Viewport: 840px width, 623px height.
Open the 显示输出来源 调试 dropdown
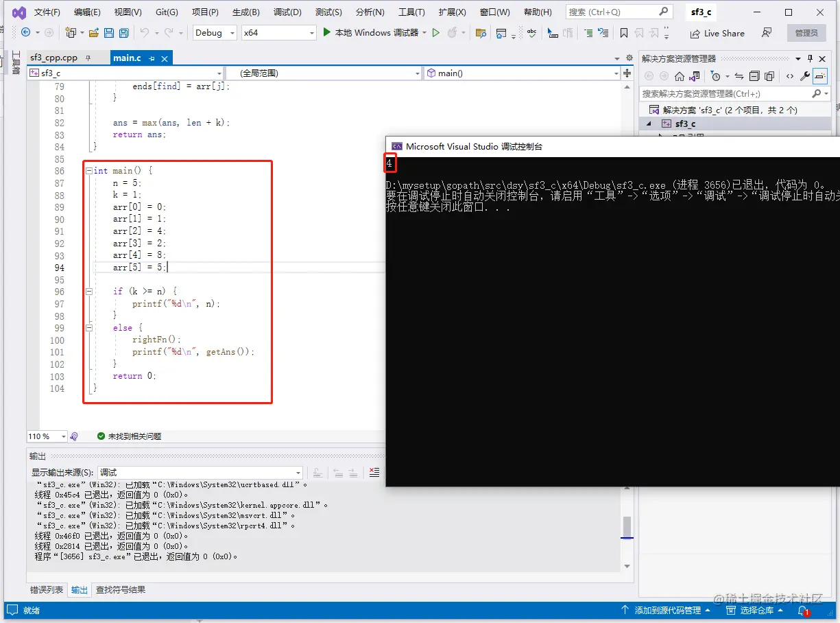click(200, 472)
